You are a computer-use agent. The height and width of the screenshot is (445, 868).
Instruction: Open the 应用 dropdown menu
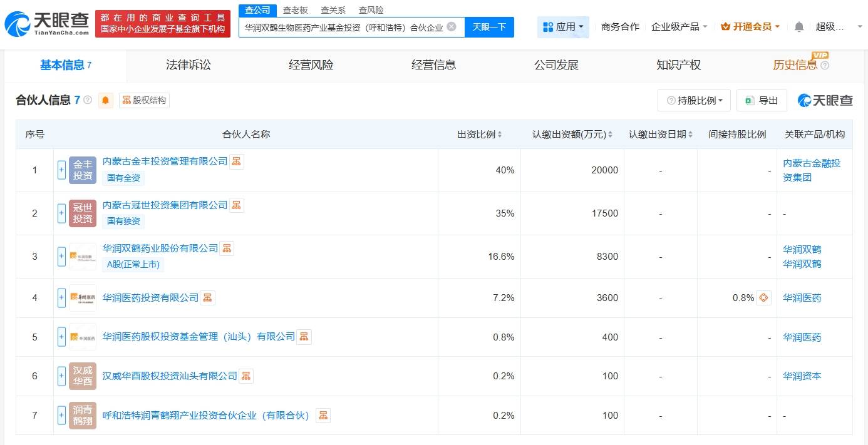[563, 27]
